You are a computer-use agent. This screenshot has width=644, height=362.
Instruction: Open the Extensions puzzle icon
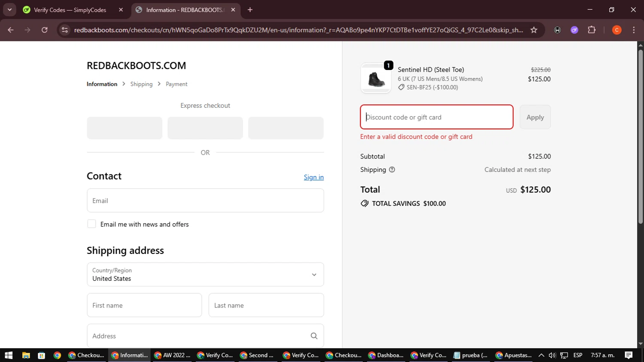tap(592, 30)
